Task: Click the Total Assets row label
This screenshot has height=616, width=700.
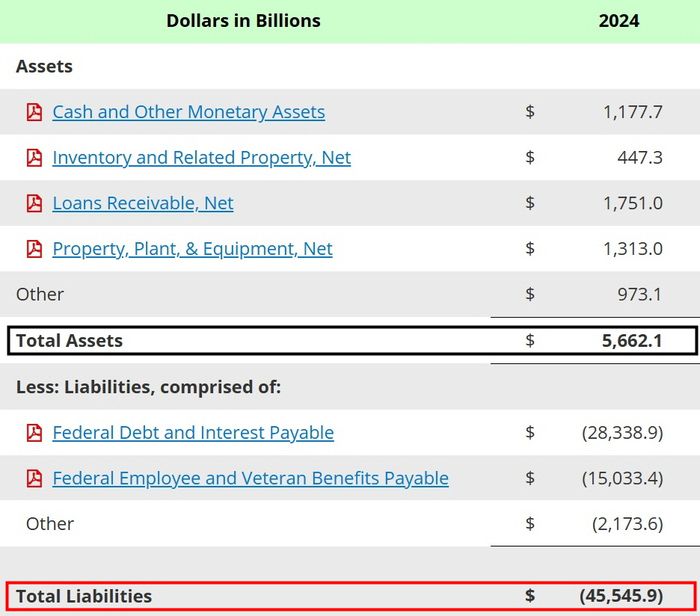Action: coord(69,341)
